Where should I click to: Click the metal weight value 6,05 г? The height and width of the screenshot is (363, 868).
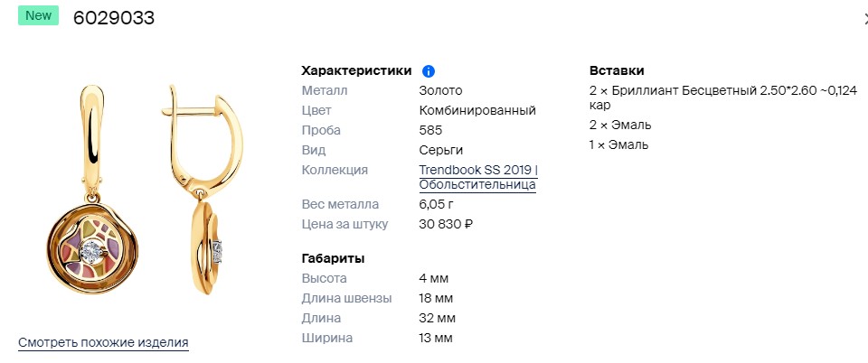pyautogui.click(x=435, y=204)
